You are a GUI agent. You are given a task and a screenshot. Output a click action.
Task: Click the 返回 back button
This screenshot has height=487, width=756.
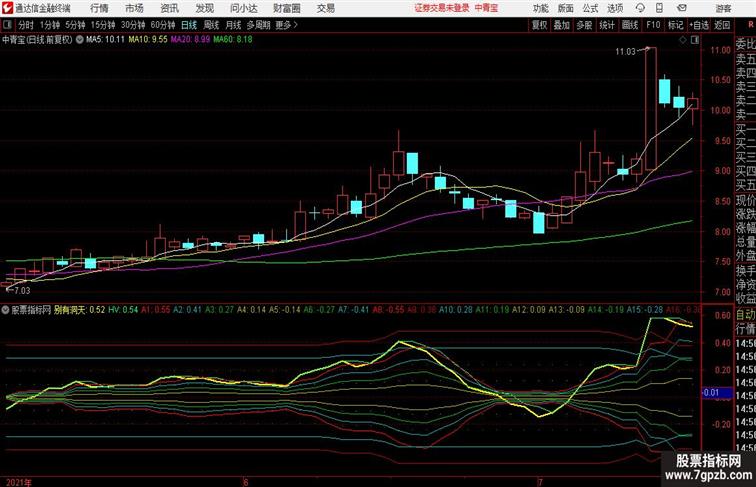click(722, 25)
